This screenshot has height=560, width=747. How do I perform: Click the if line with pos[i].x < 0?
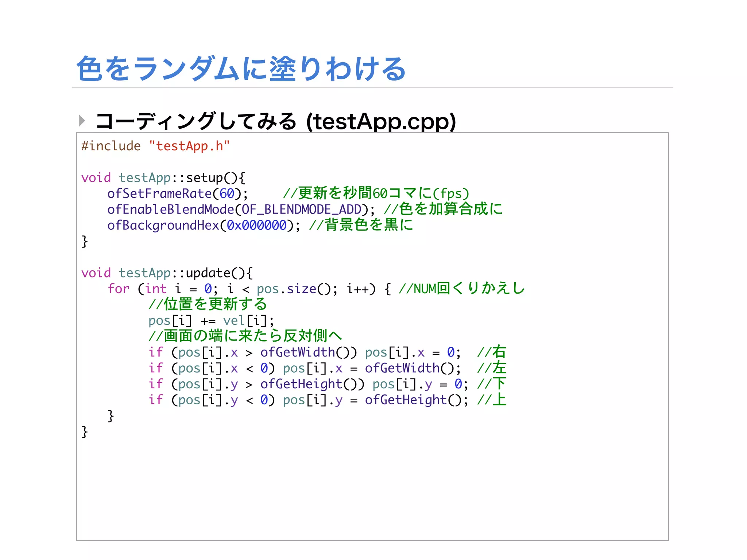click(x=305, y=369)
